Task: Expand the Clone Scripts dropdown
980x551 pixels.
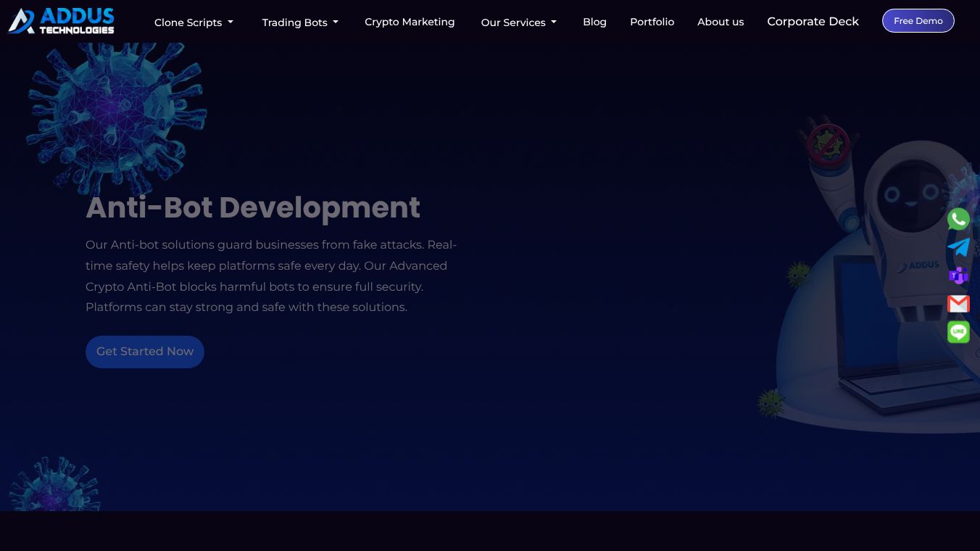Action: click(194, 22)
